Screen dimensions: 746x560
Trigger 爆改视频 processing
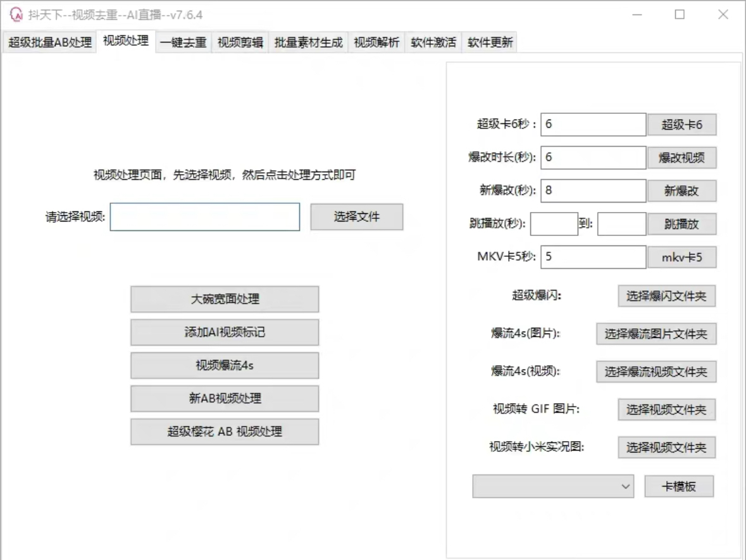coord(683,158)
